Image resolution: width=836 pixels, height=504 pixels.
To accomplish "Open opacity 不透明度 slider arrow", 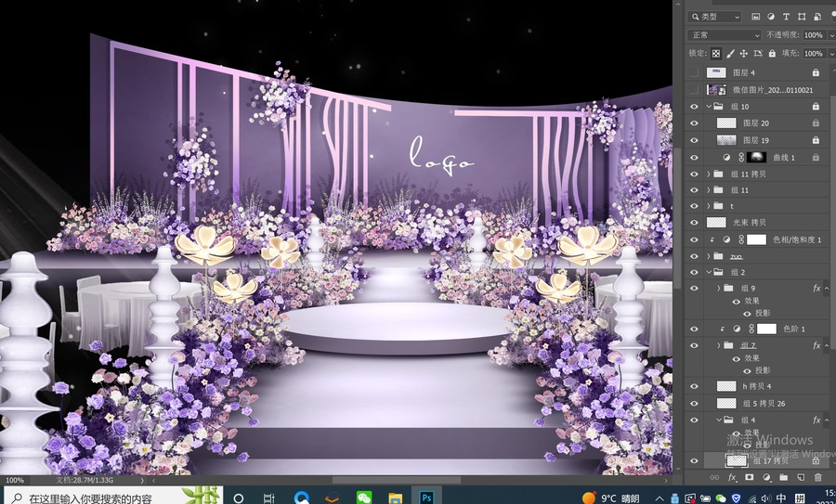I will (830, 35).
